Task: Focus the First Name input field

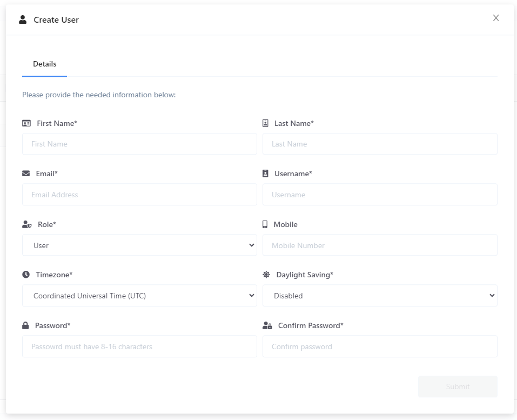Action: 139,144
